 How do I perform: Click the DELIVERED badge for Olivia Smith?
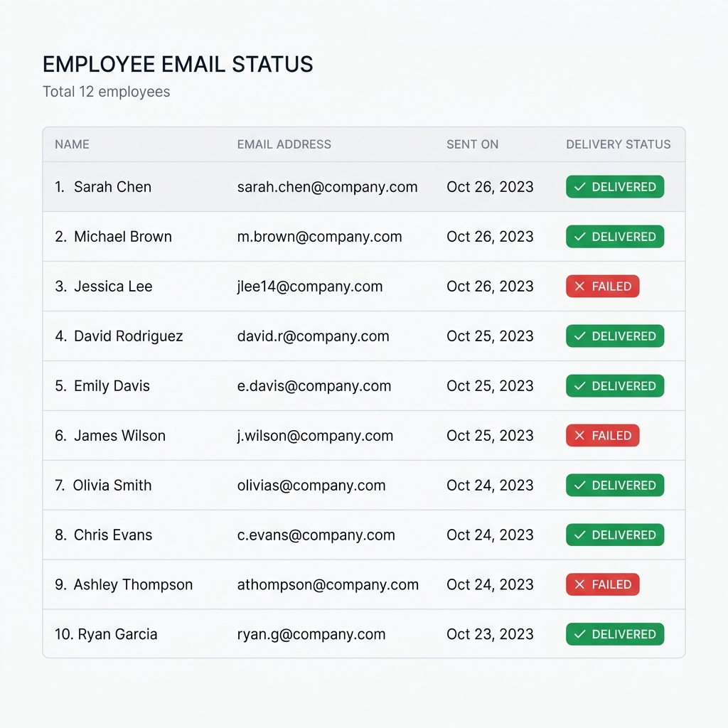pos(615,485)
